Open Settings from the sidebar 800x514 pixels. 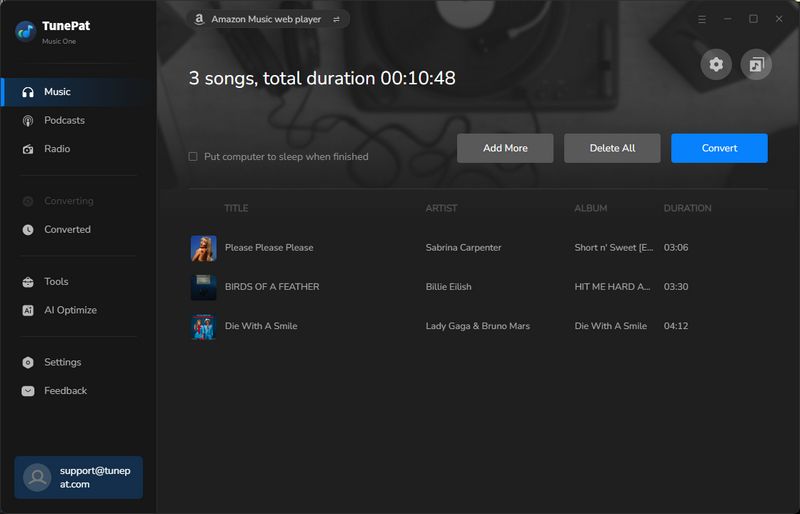62,363
